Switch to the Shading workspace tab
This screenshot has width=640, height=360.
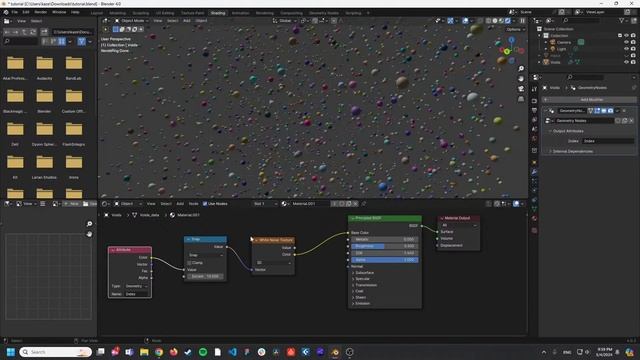pyautogui.click(x=218, y=13)
